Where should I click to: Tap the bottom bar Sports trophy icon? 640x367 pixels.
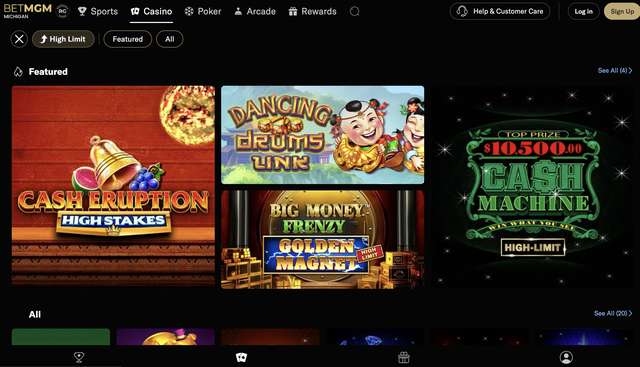pos(79,358)
